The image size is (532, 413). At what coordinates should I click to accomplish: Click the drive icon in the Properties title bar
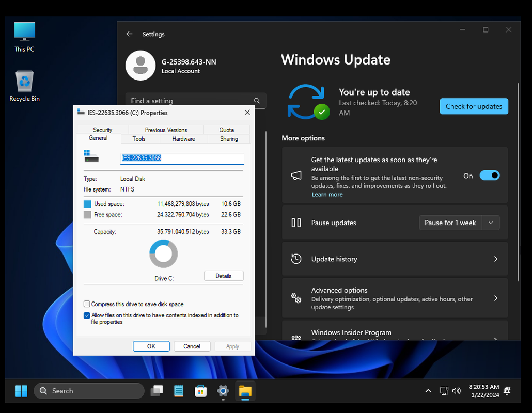(81, 112)
